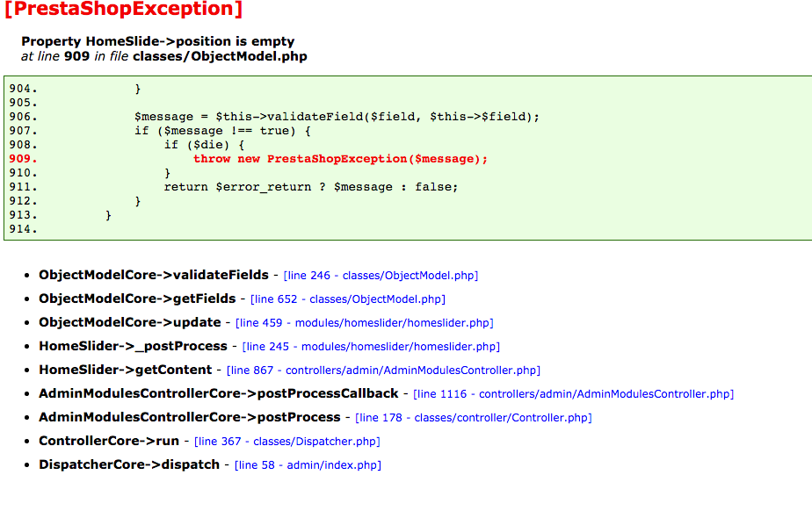Click the [line 58 - admin/index.php] link

pos(308,465)
